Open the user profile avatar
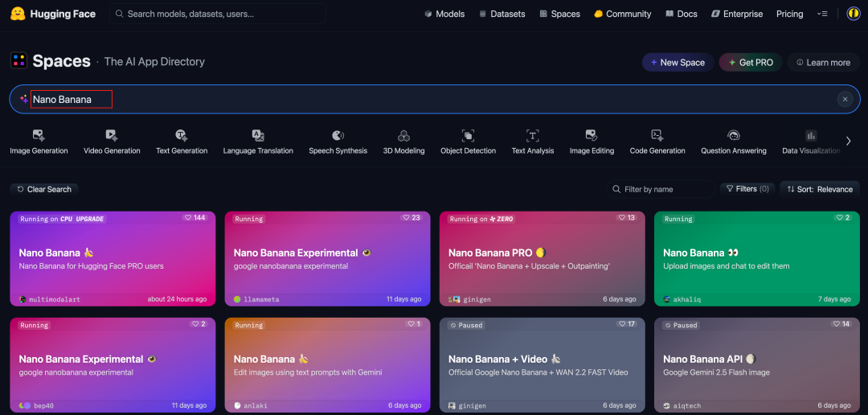 (x=853, y=14)
